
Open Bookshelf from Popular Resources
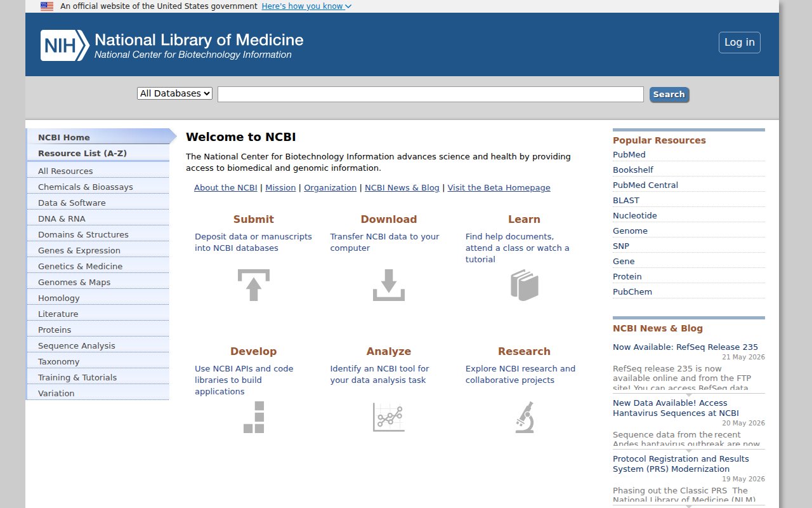[633, 170]
